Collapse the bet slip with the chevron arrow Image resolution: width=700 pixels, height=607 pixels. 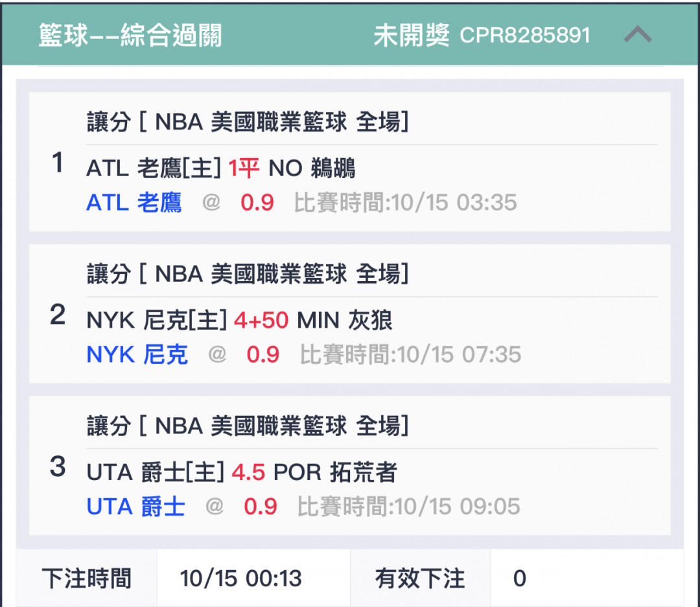pos(638,34)
